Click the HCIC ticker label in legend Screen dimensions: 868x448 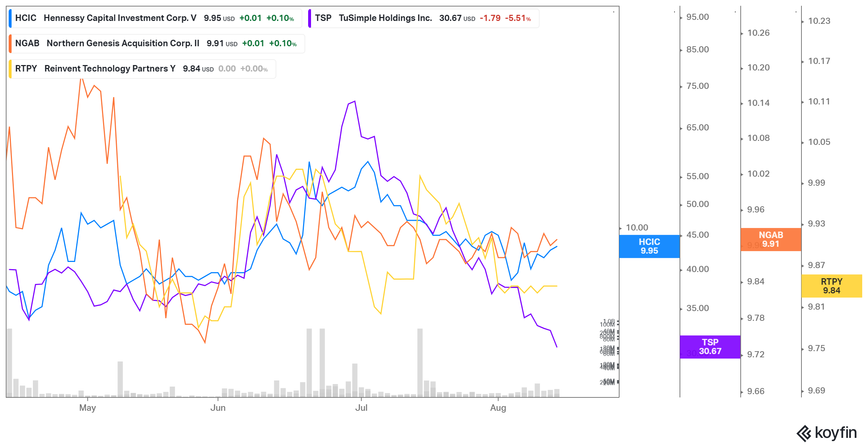[x=26, y=18]
